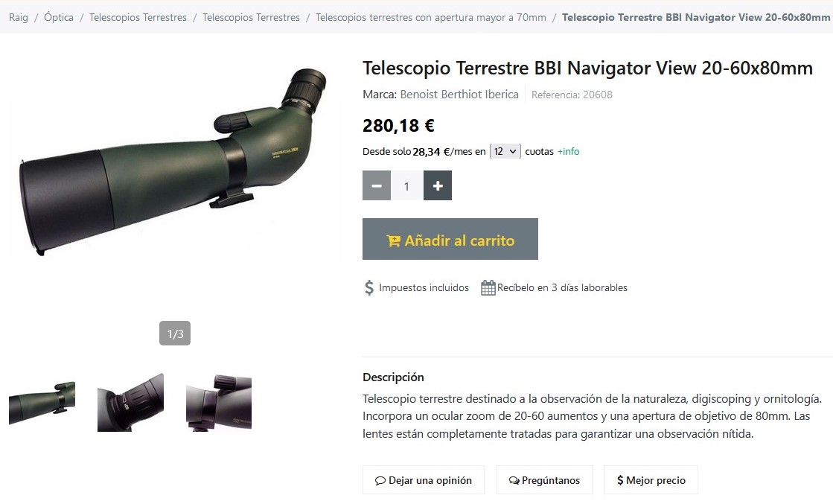Select the second eyepiece close-up thumbnail
The height and width of the screenshot is (504, 833).
131,403
